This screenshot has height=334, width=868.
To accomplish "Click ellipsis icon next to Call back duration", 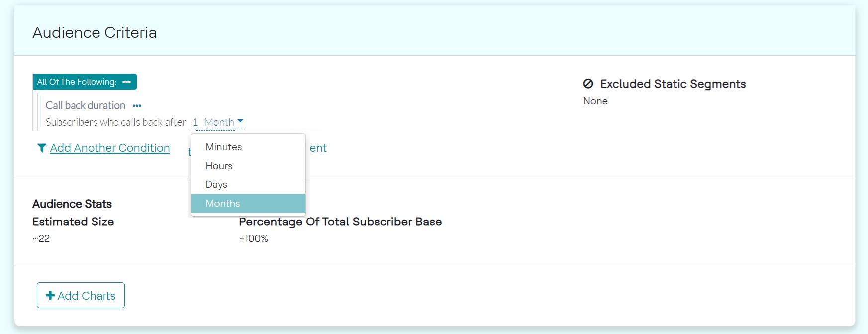I will click(x=137, y=106).
